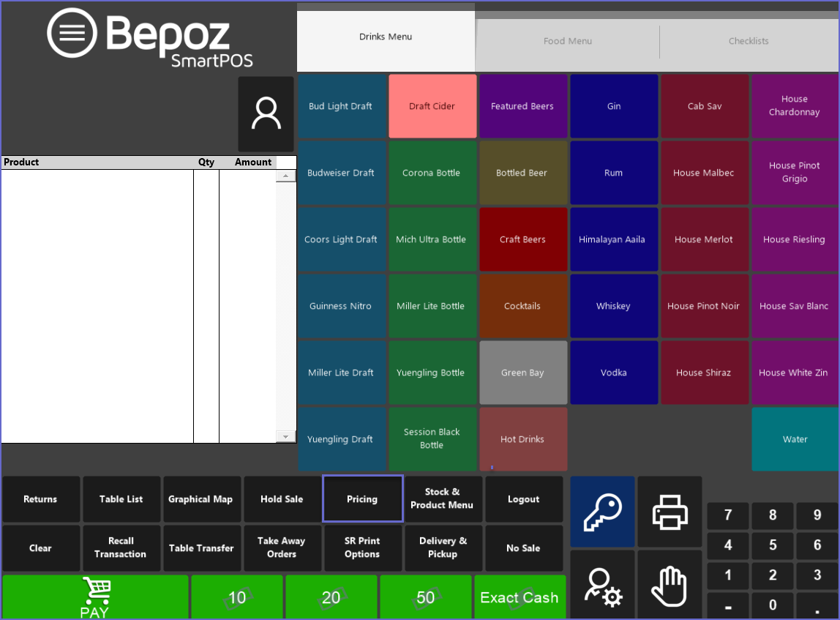Open the Checklists tab
Viewport: 840px width, 620px height.
(x=749, y=41)
